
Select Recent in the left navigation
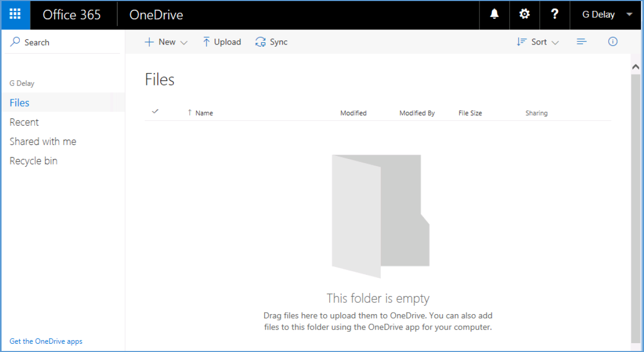tap(24, 122)
